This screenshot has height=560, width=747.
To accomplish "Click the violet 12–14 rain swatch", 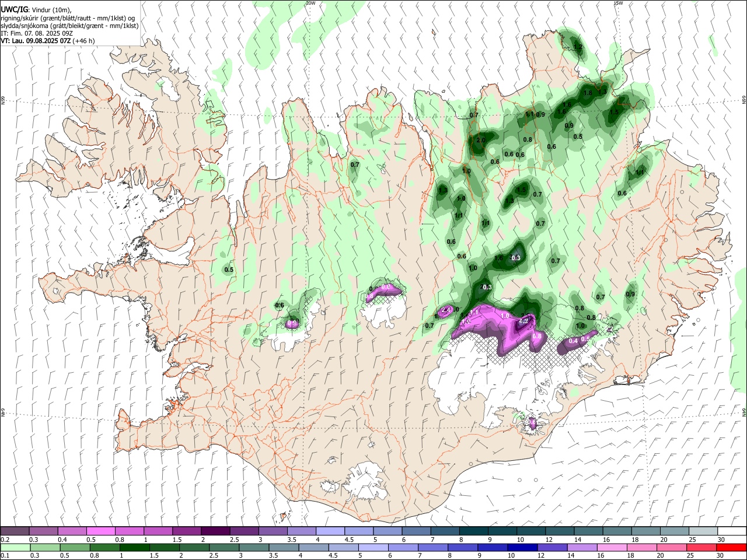I will 552,547.
